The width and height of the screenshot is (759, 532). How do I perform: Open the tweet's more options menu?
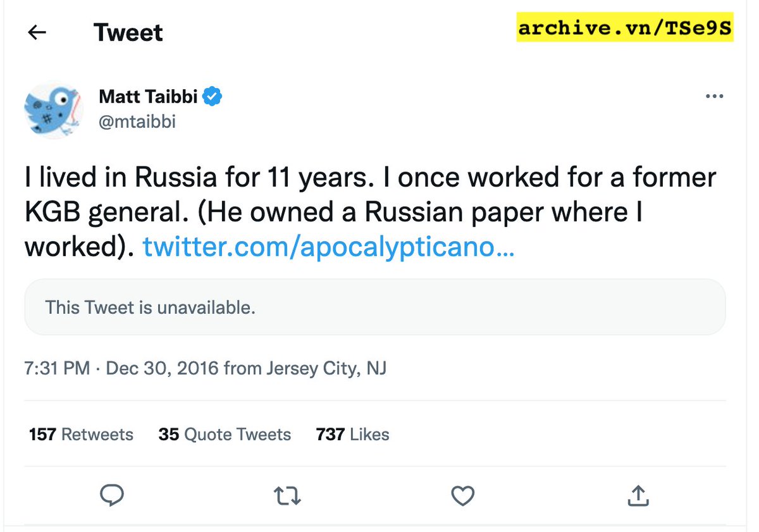(x=713, y=97)
